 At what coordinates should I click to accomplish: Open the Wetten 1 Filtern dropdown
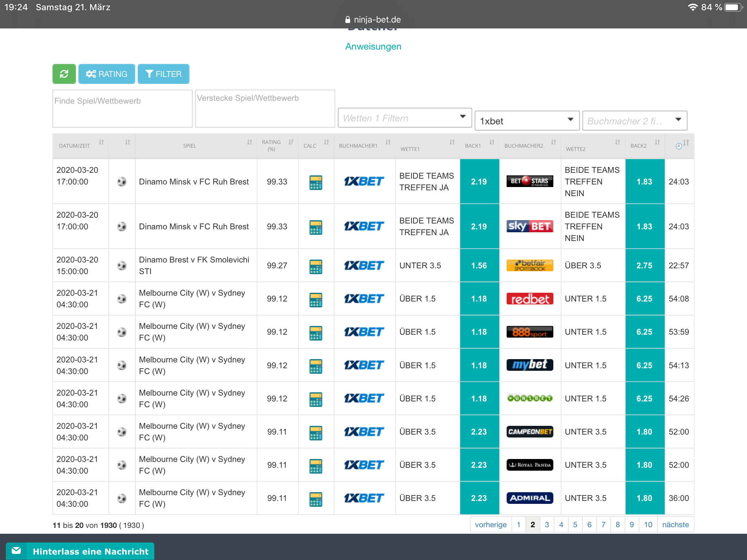[x=405, y=118]
